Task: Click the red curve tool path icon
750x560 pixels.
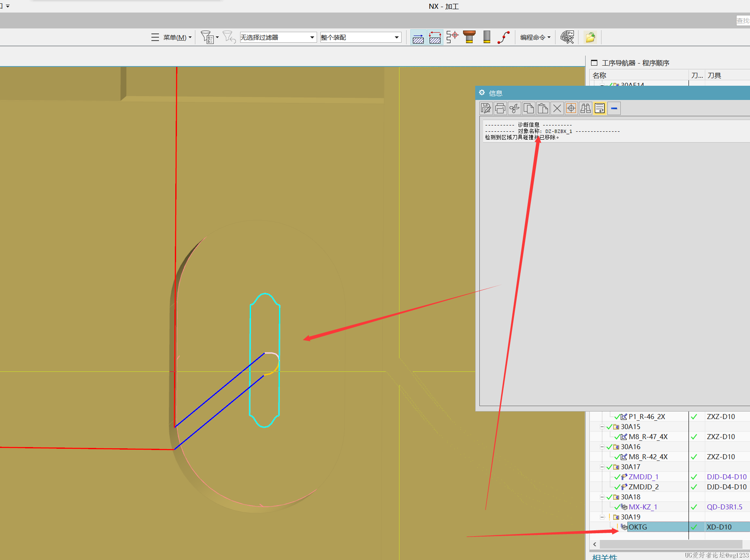Action: pos(504,37)
